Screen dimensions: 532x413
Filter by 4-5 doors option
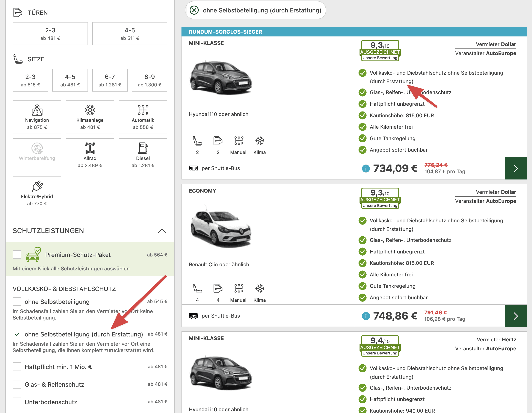click(130, 34)
